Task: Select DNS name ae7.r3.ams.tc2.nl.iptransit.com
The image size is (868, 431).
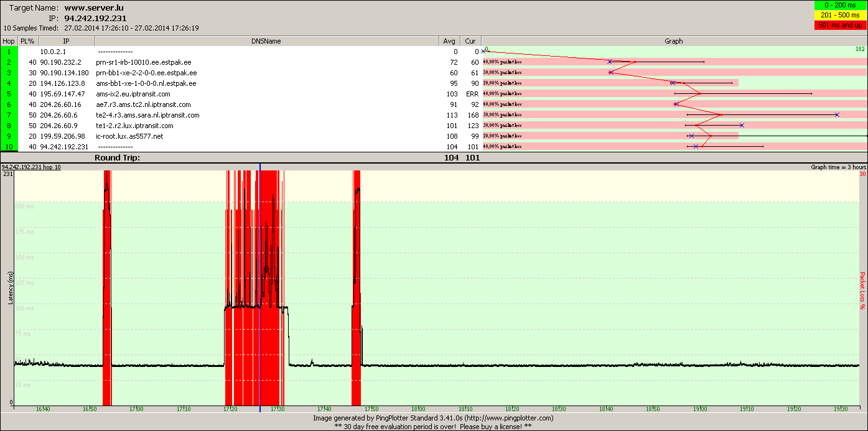Action: point(144,104)
